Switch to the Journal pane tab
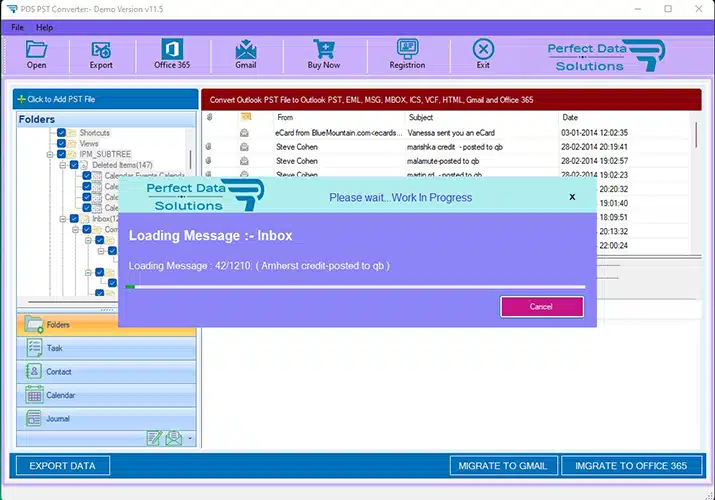This screenshot has height=500, width=715. pos(106,418)
